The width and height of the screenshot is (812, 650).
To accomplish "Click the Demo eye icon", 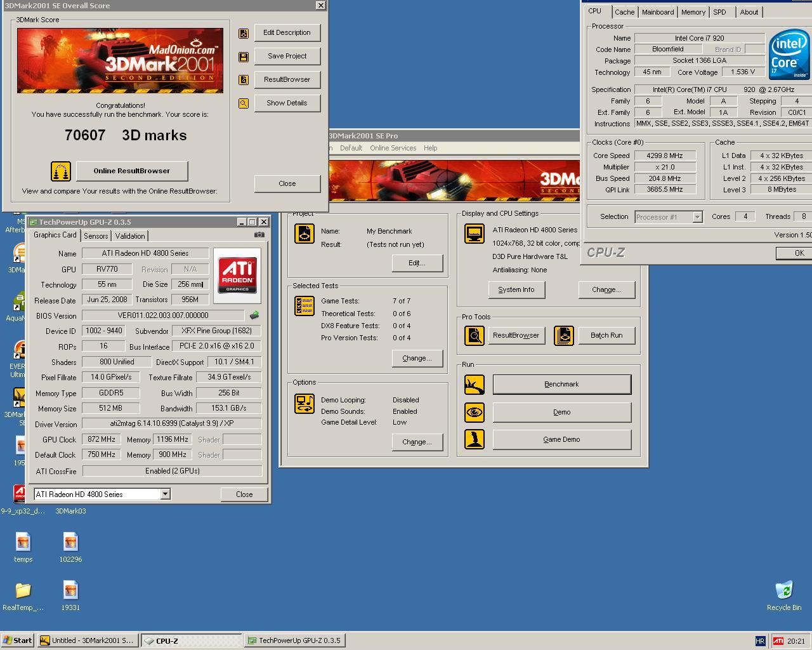I will 475,413.
